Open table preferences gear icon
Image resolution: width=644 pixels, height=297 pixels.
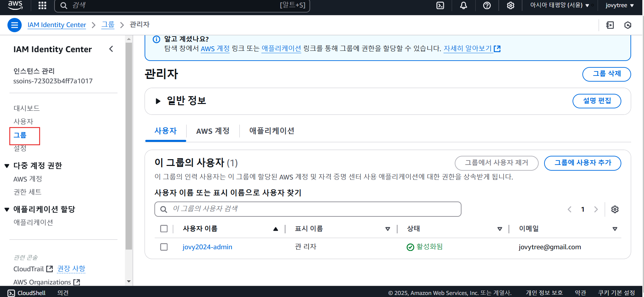(615, 209)
